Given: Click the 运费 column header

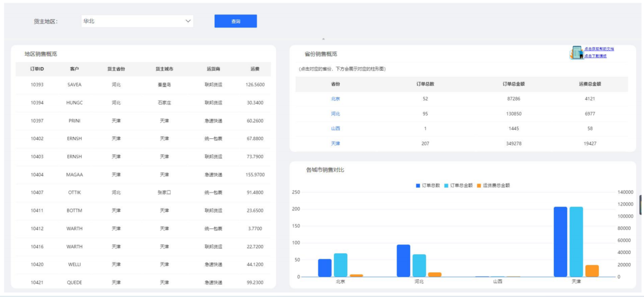Looking at the screenshot, I should point(255,69).
